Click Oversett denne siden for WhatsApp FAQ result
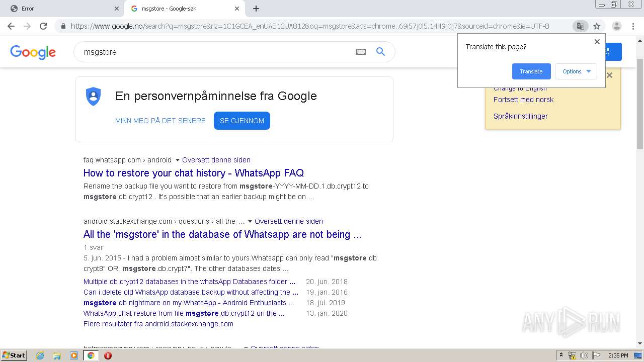The width and height of the screenshot is (644, 362). pos(216,160)
